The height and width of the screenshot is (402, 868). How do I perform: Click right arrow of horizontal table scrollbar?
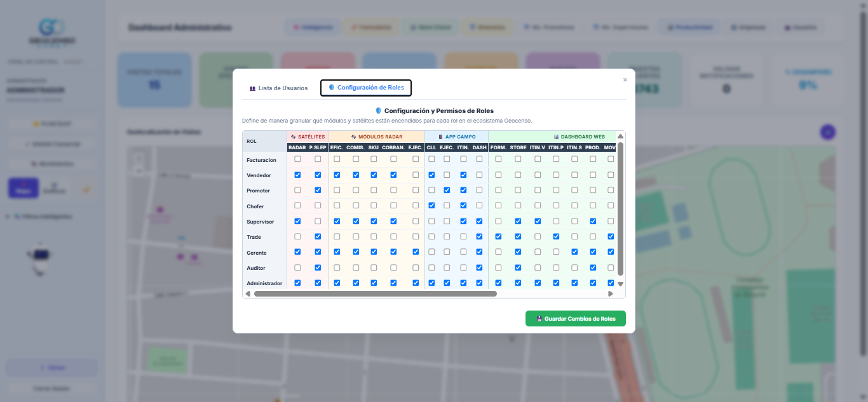click(611, 293)
